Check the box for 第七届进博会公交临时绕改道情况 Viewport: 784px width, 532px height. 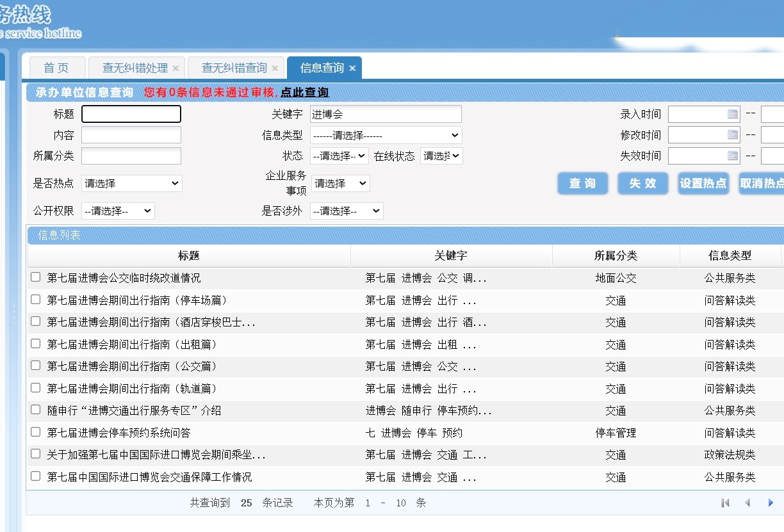[36, 277]
